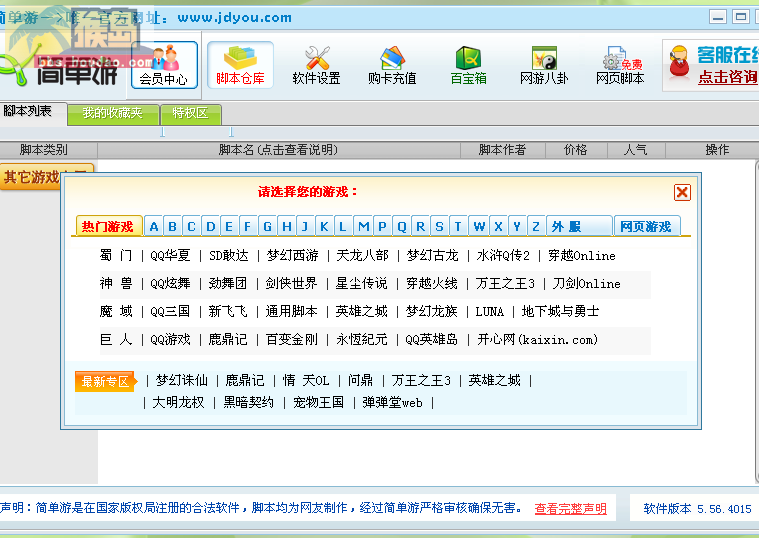This screenshot has height=538, width=759.
Task: Choose 通用脚本 general scripts
Action: pos(291,311)
